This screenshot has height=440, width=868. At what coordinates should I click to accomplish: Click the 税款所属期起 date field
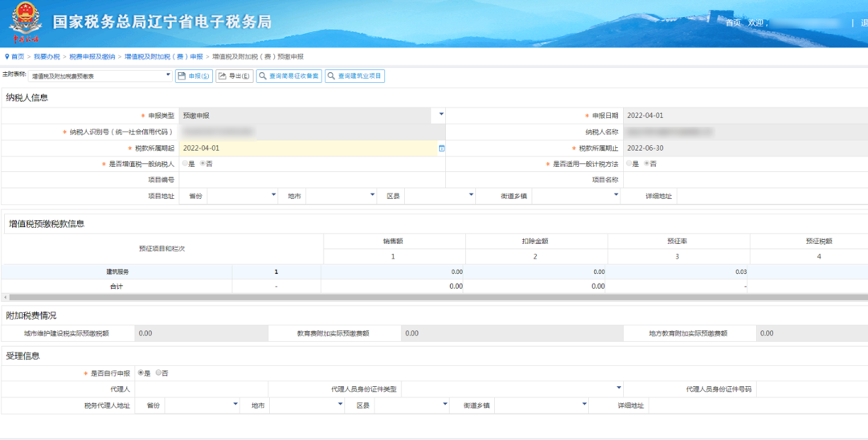pos(309,149)
